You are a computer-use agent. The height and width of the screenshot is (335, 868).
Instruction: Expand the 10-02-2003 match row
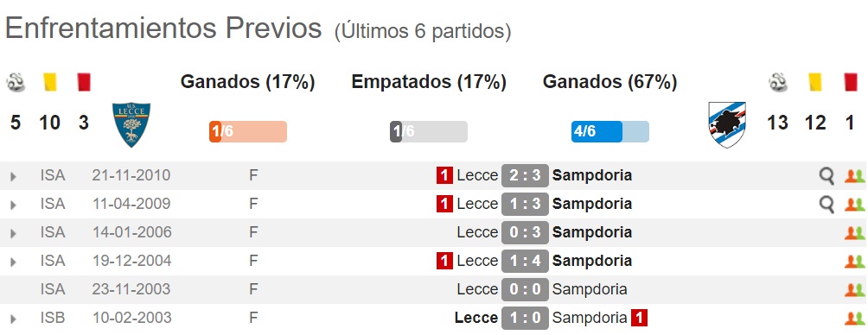pyautogui.click(x=13, y=319)
